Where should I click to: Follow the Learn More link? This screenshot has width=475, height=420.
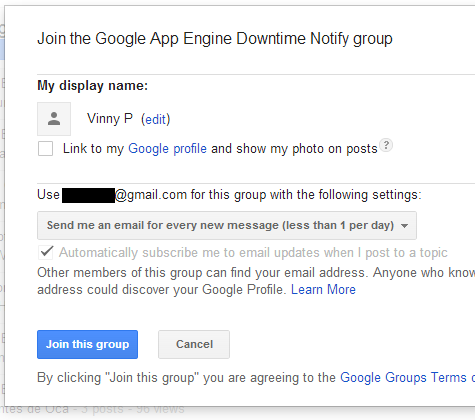323,289
